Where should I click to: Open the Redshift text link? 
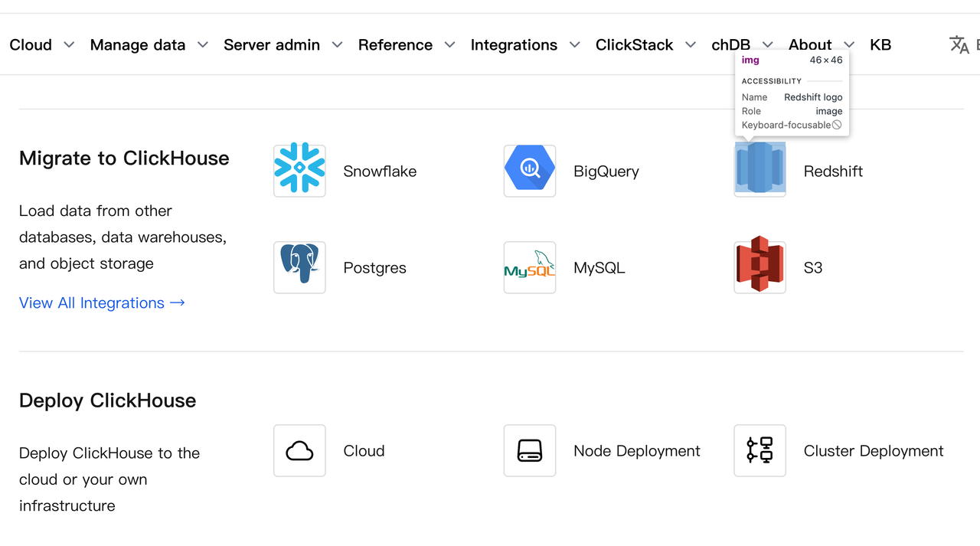[x=833, y=172]
